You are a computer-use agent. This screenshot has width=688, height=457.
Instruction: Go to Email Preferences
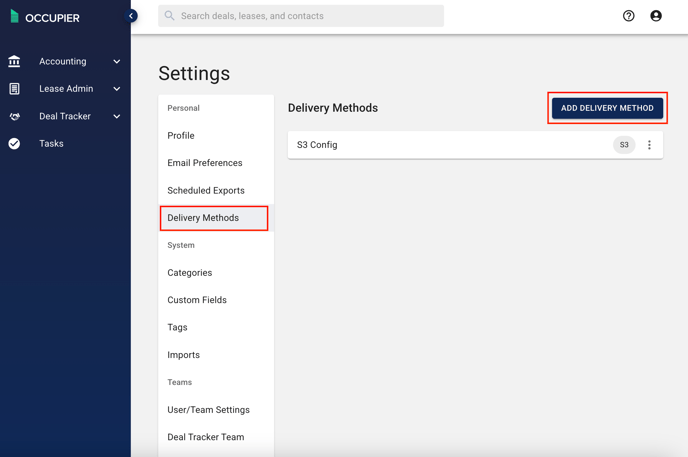click(x=204, y=163)
